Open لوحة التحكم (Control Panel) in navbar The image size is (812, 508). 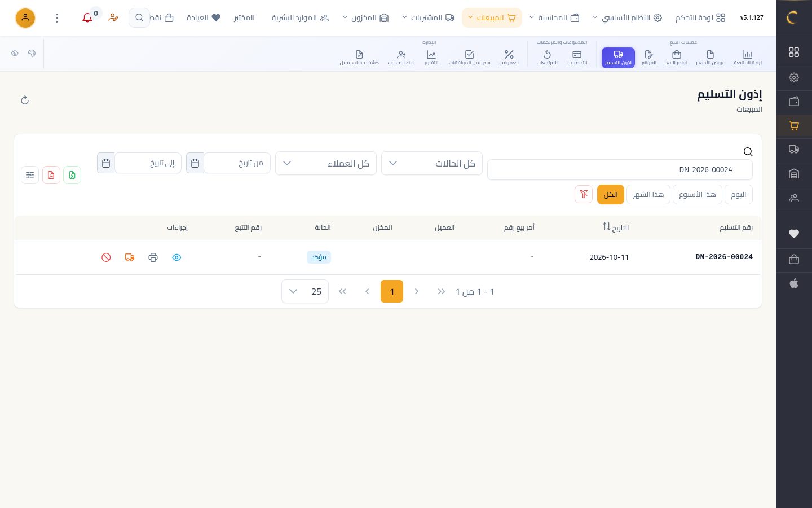pyautogui.click(x=700, y=18)
